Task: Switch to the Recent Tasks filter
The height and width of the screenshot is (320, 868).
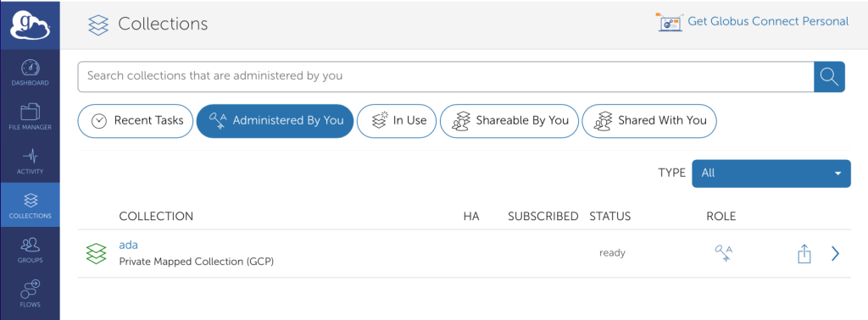Action: pos(136,120)
